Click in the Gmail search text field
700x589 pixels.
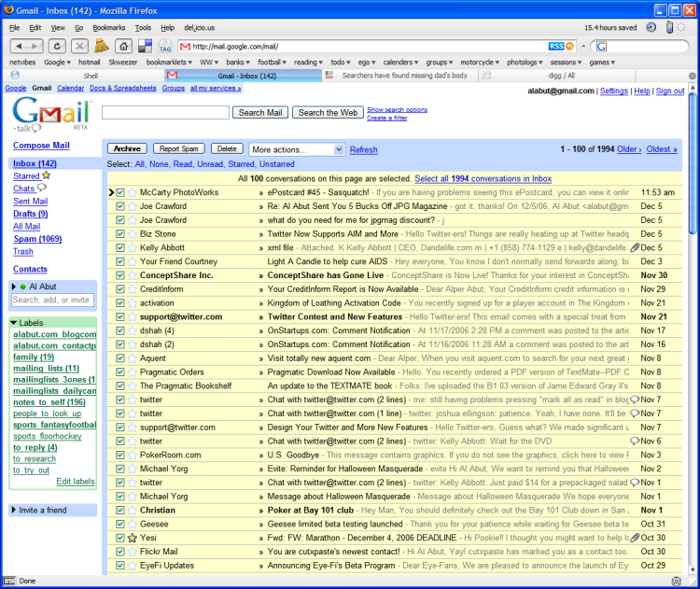[x=165, y=113]
